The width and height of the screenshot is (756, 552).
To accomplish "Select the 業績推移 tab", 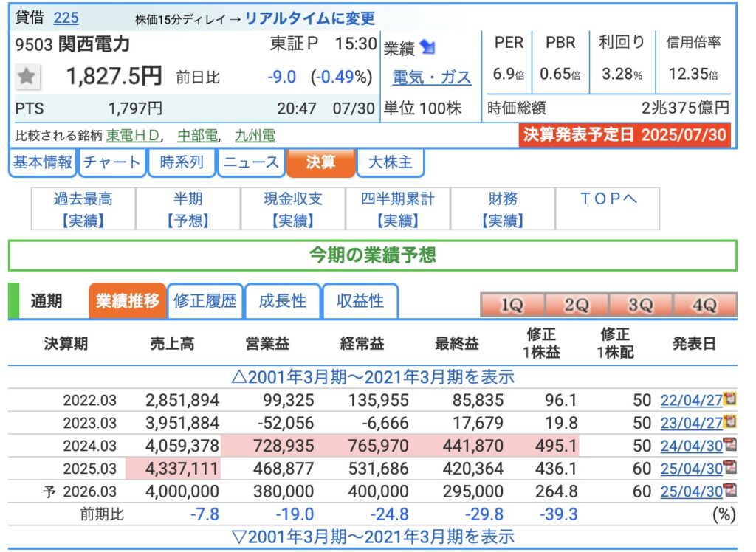I will pos(128,301).
